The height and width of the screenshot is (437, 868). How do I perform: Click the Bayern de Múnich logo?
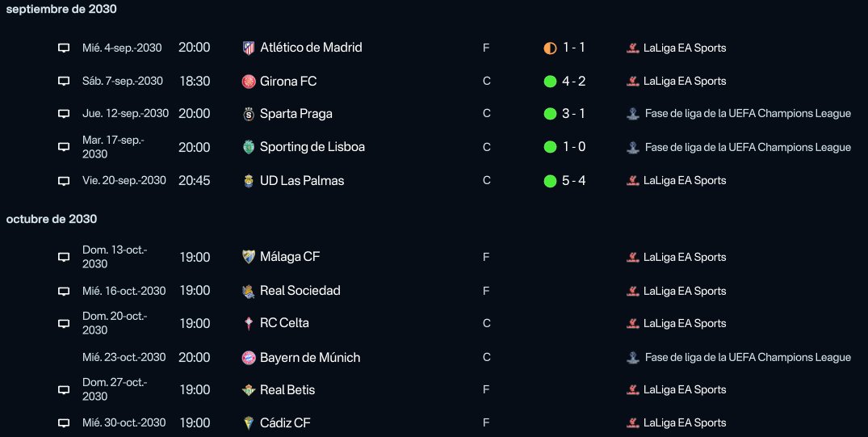click(x=249, y=358)
